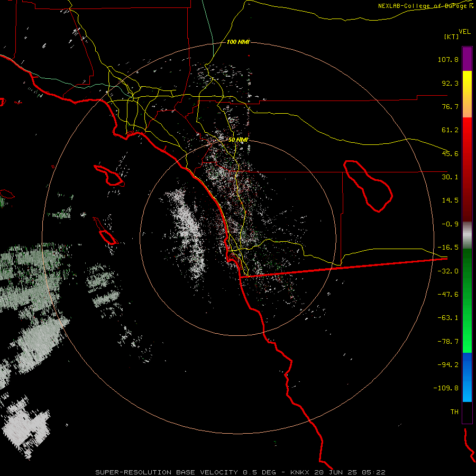Screen dimensions: 476x476
Task: Select the 14.5 scale value
Action: click(x=450, y=200)
